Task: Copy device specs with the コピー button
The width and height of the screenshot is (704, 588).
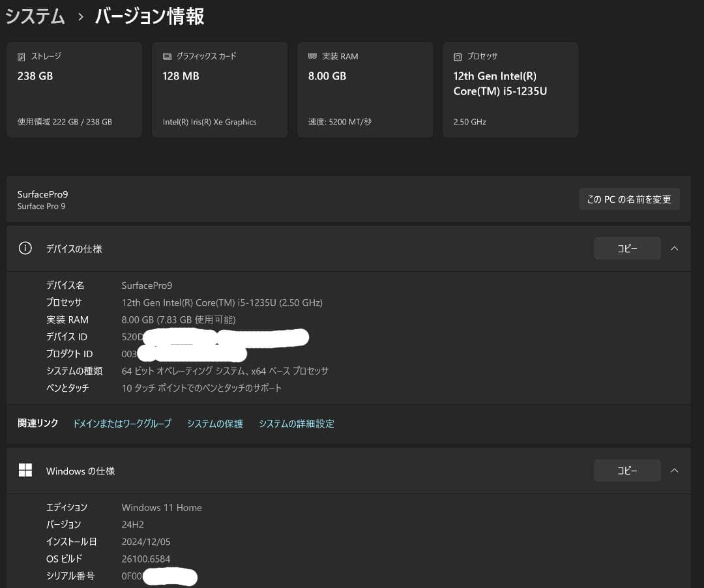Action: point(627,248)
